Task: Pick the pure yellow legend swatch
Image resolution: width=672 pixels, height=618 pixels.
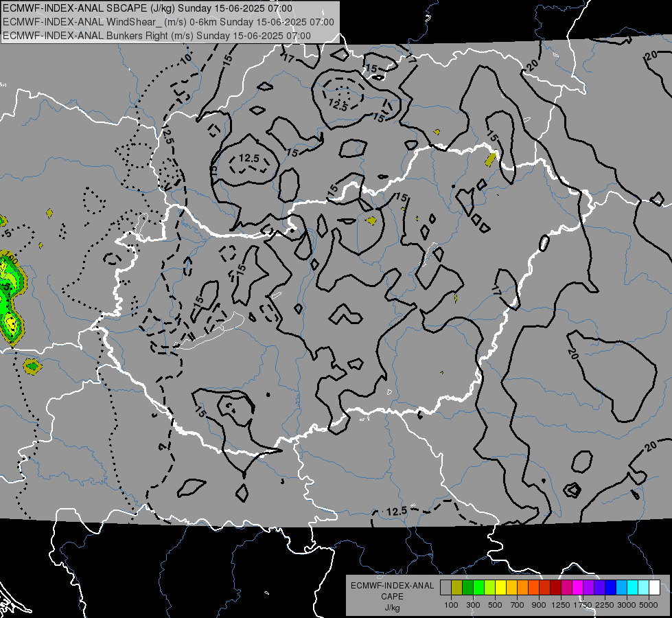Action: [x=500, y=588]
